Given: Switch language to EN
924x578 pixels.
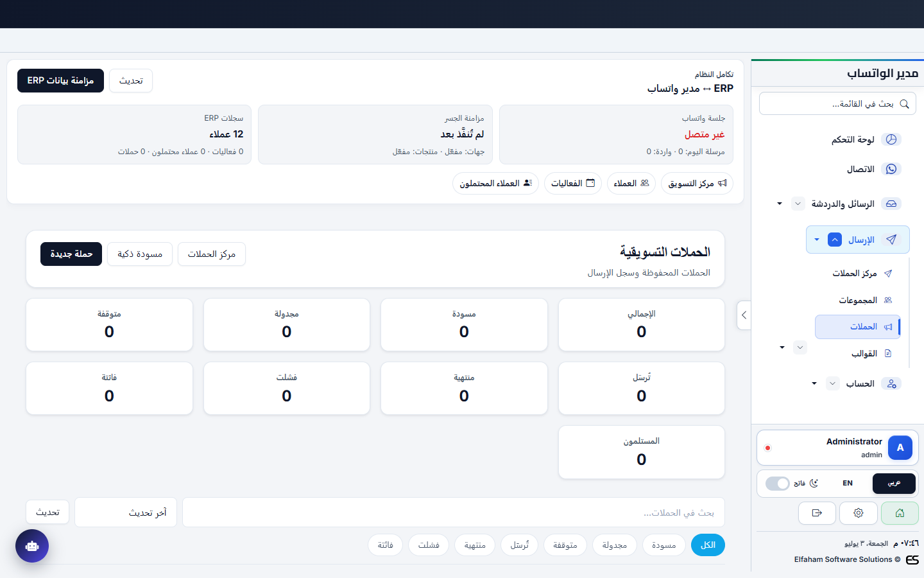Looking at the screenshot, I should tap(848, 484).
